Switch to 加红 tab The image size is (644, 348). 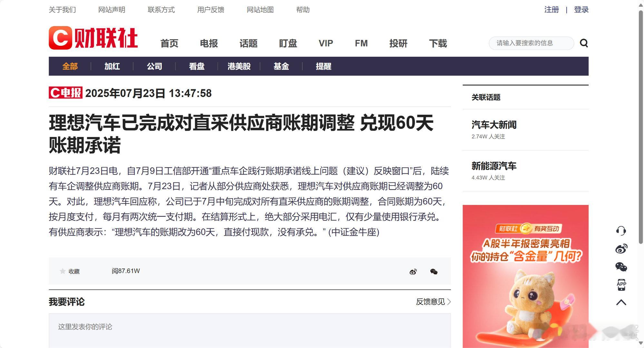(112, 66)
